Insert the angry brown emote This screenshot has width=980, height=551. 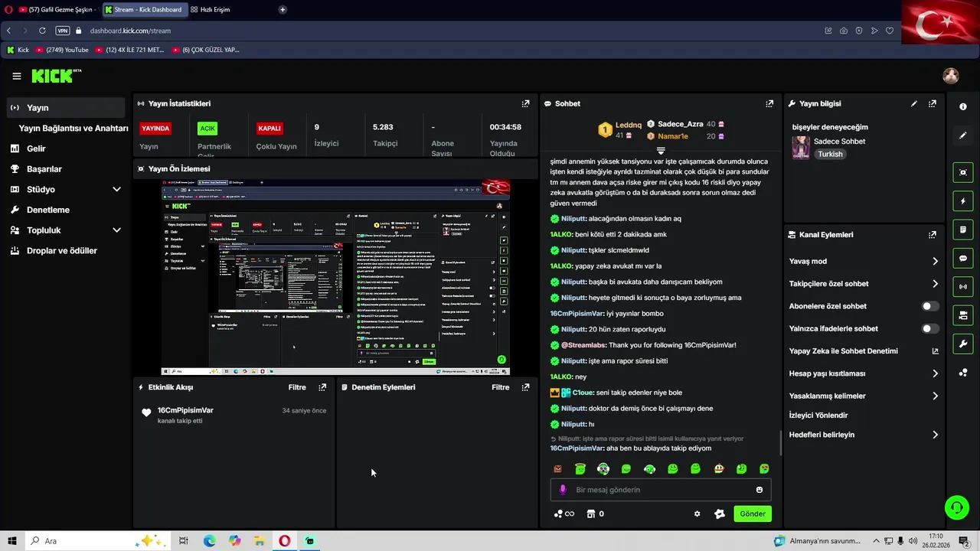point(557,469)
